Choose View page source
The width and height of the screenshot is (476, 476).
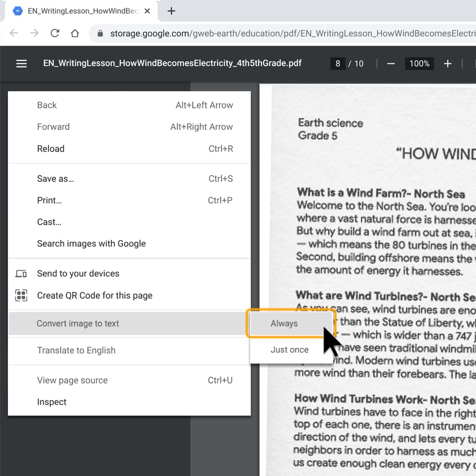click(x=129, y=380)
